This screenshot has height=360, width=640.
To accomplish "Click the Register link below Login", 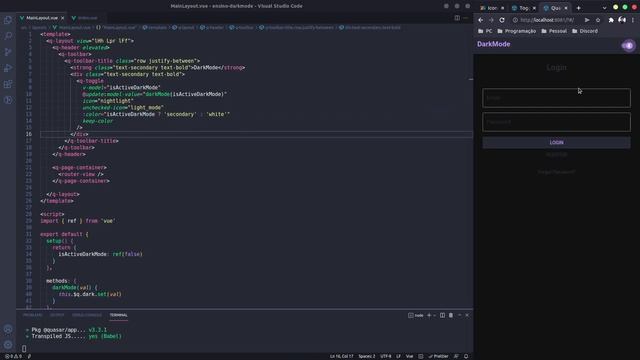I will [x=556, y=155].
